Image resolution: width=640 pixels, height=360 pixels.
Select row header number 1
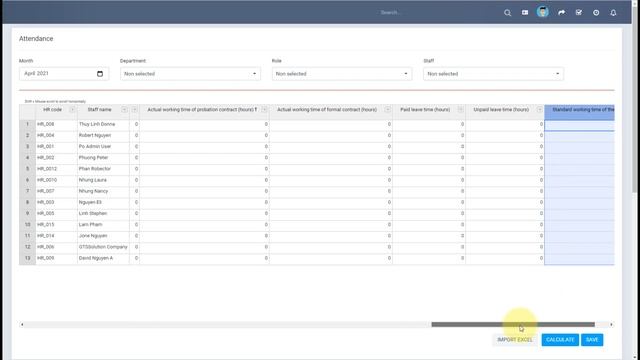pyautogui.click(x=27, y=124)
